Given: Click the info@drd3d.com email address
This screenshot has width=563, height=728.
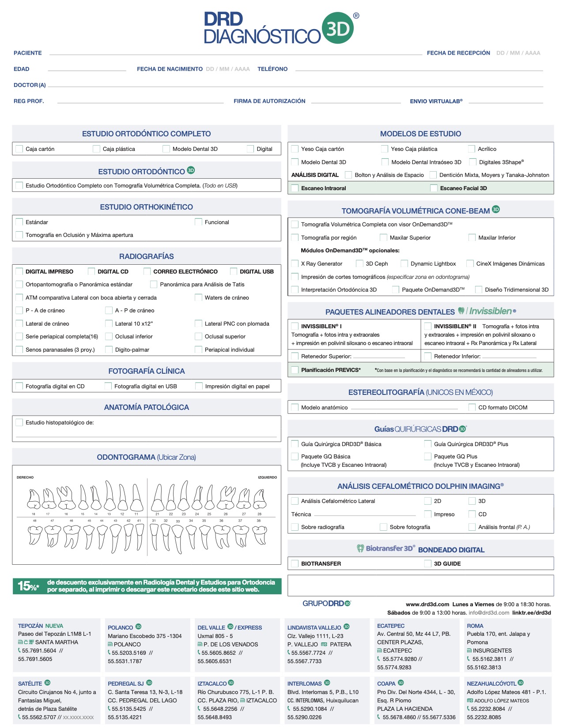Looking at the screenshot, I should click(488, 613).
